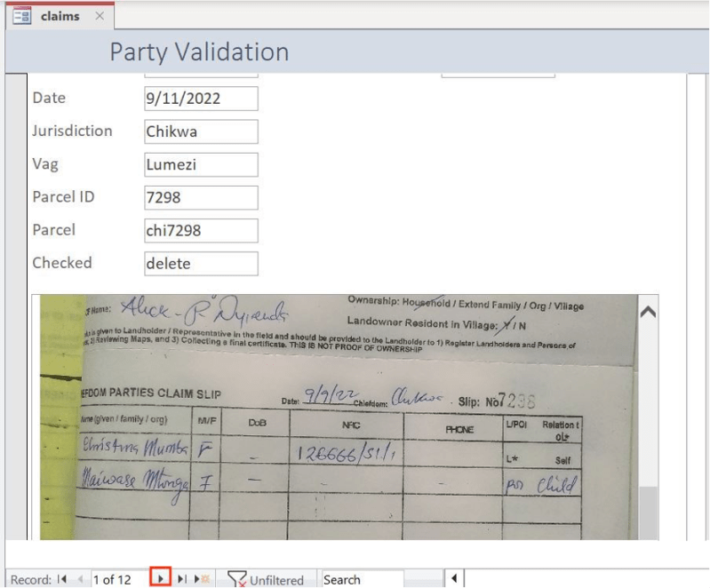710x588 pixels.
Task: Click the Parcel ID field 7298
Action: (x=201, y=198)
